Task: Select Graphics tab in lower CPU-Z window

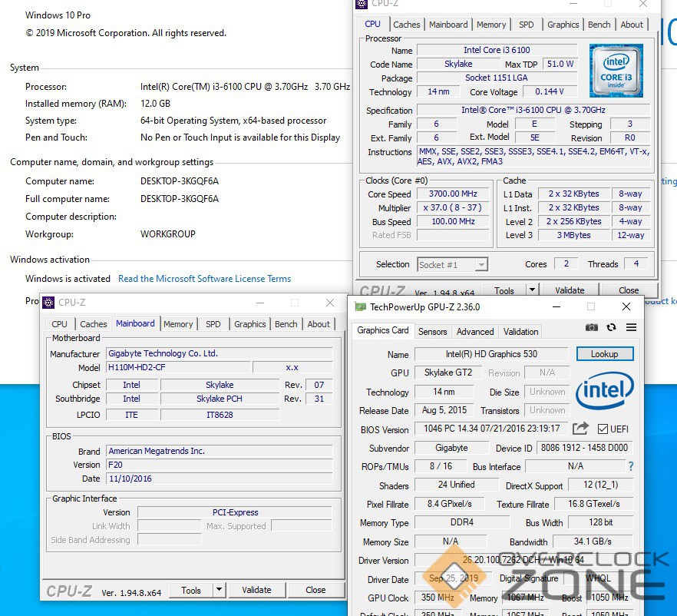Action: [249, 324]
